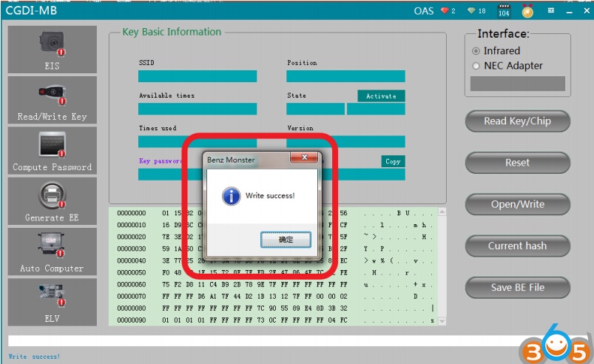
Task: Go to Generate EE
Action: pyautogui.click(x=53, y=201)
